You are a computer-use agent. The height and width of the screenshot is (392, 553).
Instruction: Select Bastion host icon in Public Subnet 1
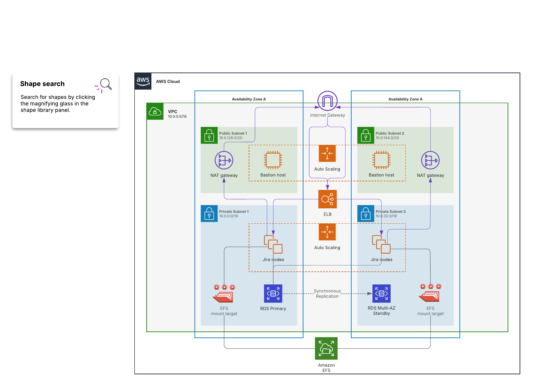pos(273,160)
